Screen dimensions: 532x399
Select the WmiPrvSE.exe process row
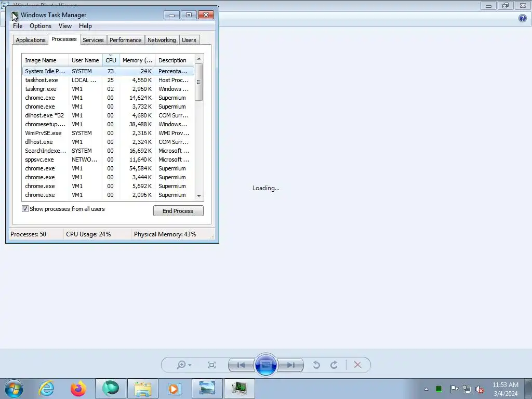tap(108, 133)
